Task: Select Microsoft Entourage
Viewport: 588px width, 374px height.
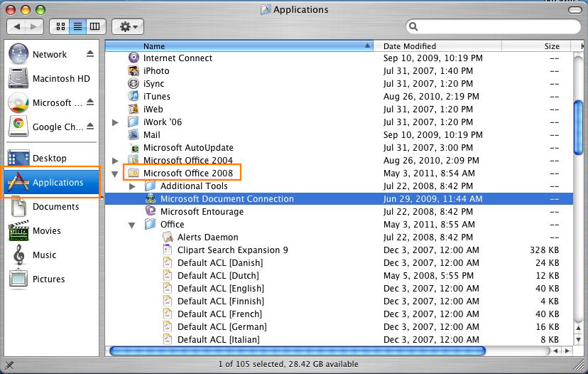Action: coord(195,211)
